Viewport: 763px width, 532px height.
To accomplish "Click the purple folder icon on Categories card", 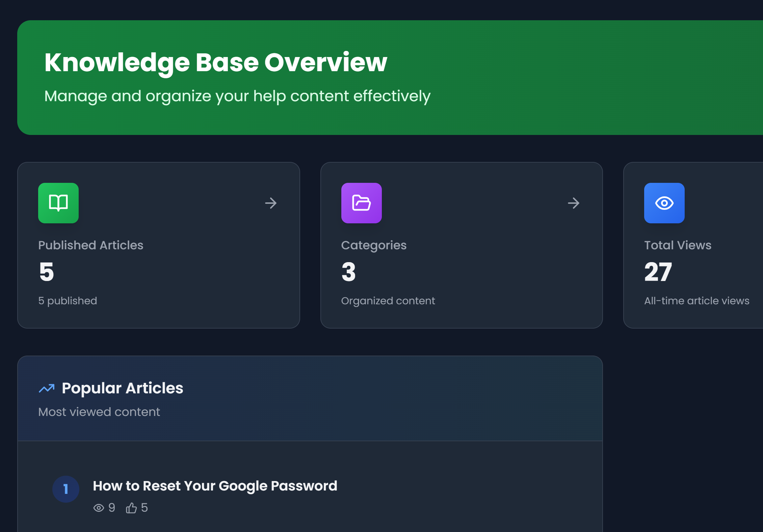I will (361, 203).
